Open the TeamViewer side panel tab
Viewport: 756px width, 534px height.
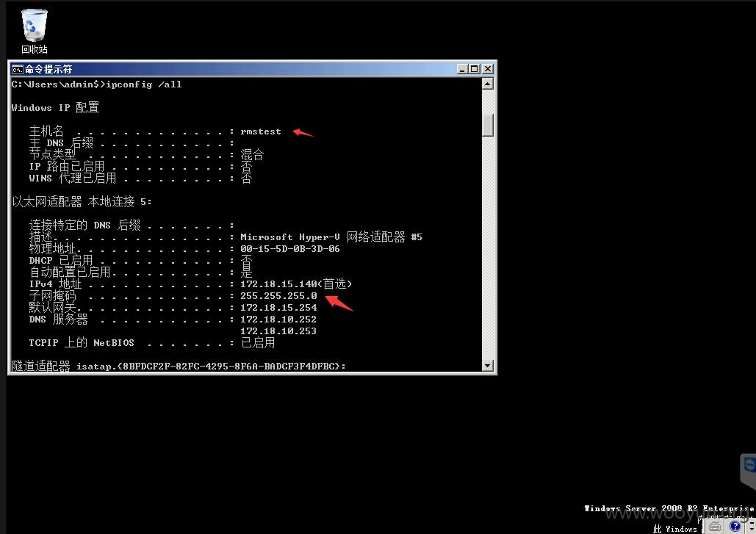point(748,470)
